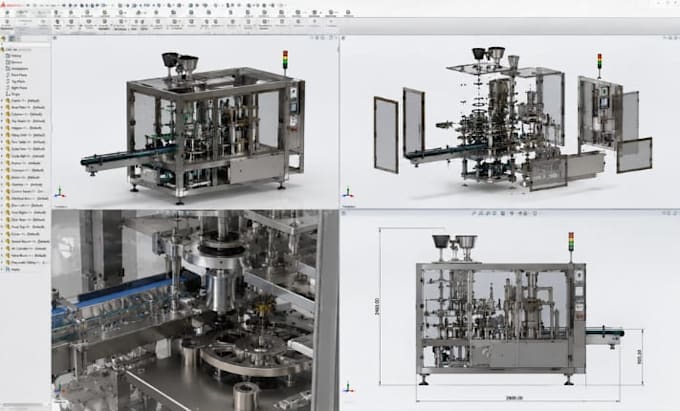Image resolution: width=680 pixels, height=411 pixels.
Task: Select the Annotations folder in the tree
Action: [x=16, y=68]
